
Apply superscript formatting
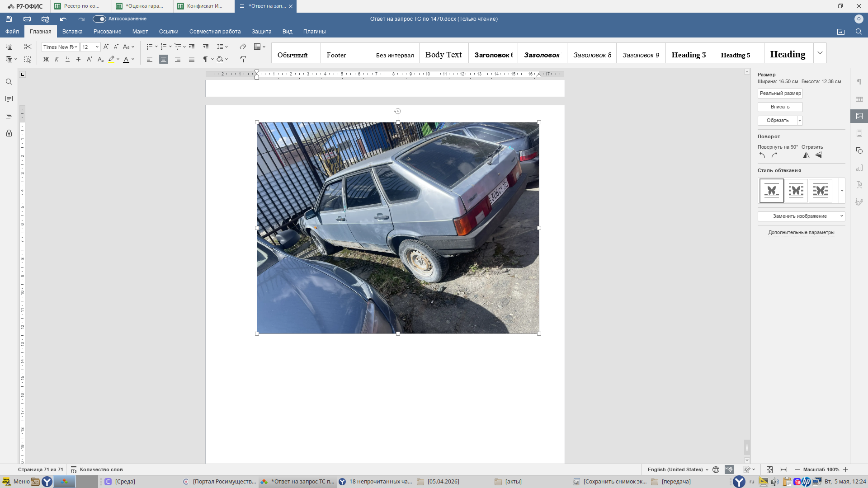[x=90, y=59]
